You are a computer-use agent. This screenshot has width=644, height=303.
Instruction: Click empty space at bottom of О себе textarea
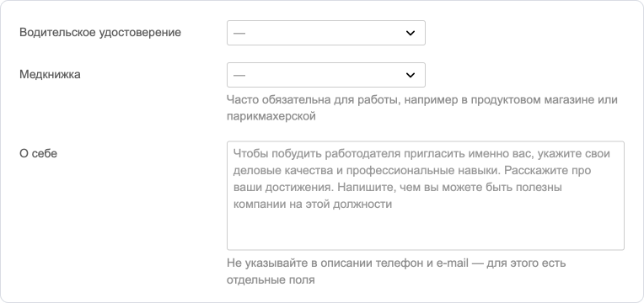pyautogui.click(x=426, y=231)
